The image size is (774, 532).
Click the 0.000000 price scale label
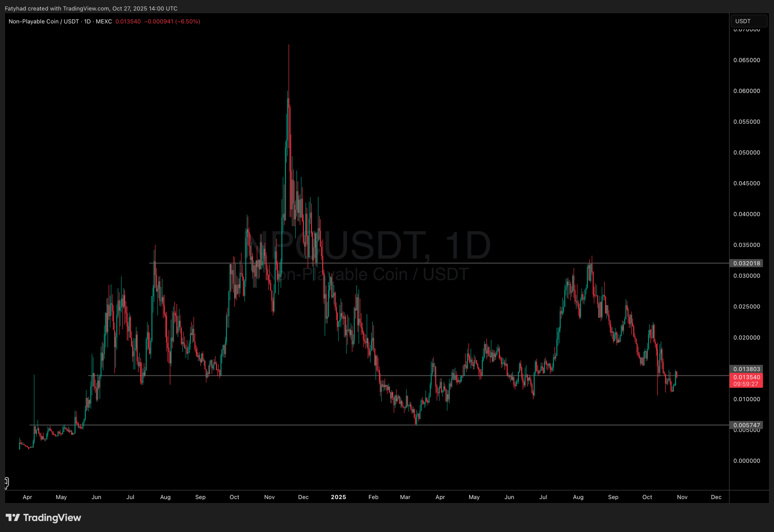(x=747, y=461)
